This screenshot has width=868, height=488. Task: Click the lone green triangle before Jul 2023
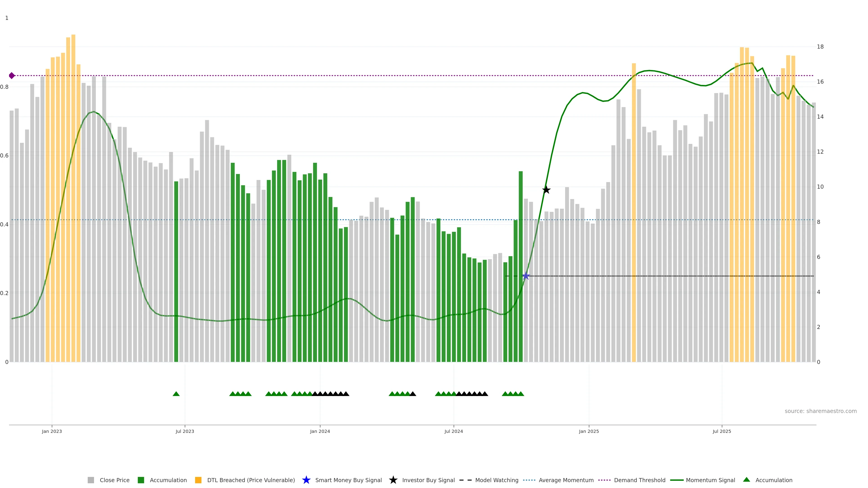176,394
